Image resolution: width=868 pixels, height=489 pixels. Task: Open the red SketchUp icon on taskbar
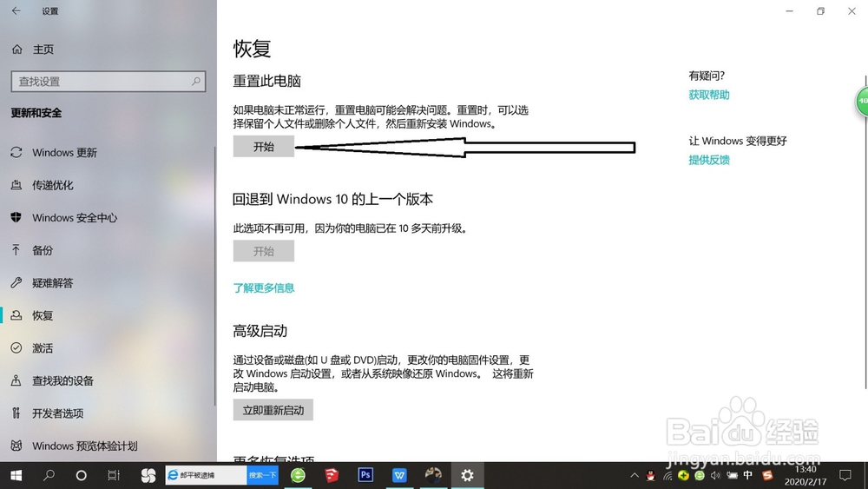(x=332, y=475)
